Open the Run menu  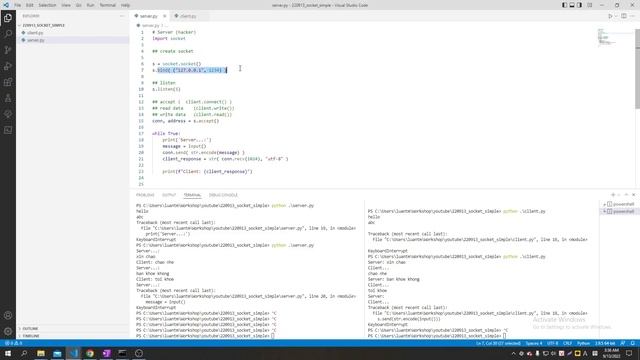click(x=91, y=5)
